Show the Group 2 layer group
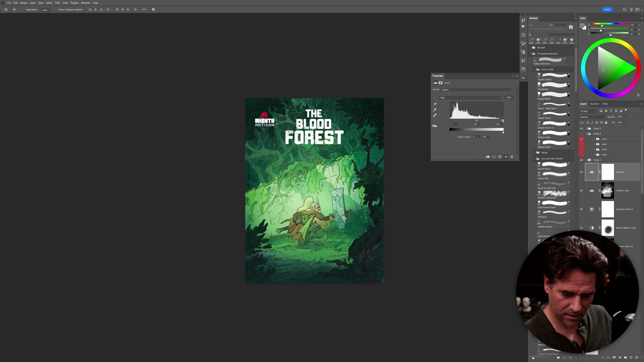This screenshot has height=362, width=644. 582,134
